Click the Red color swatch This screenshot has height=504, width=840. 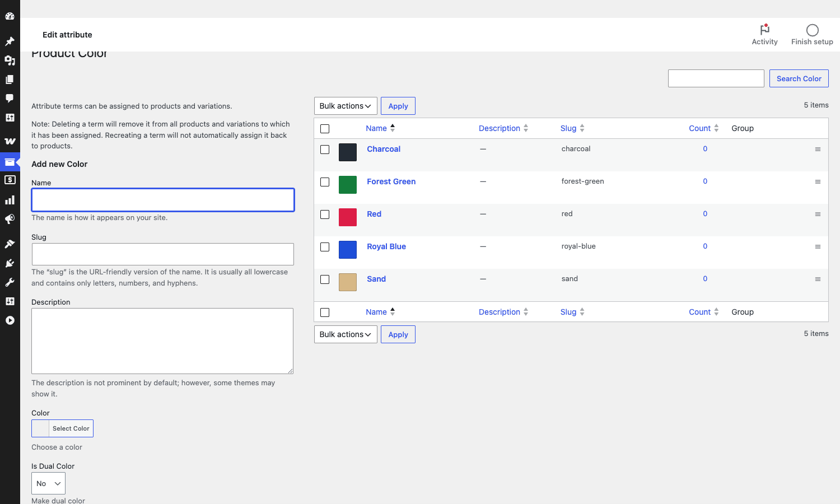pyautogui.click(x=348, y=217)
